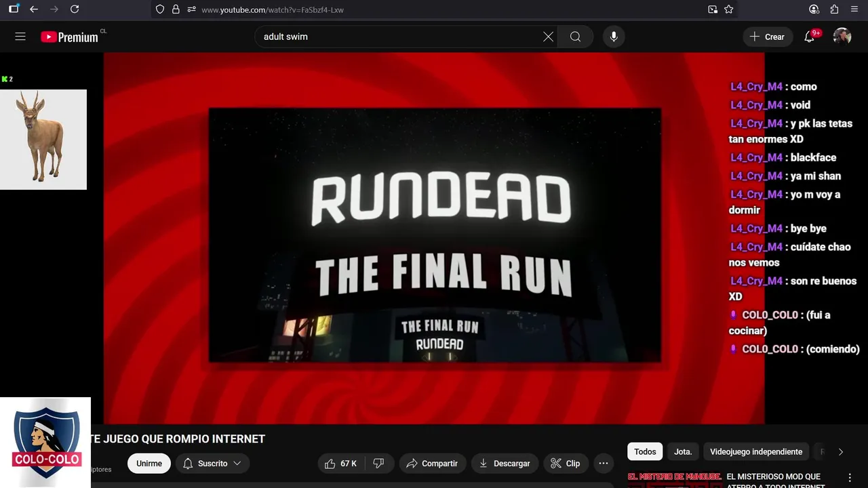Share the video via Compartir
The height and width of the screenshot is (488, 868).
coord(433,464)
